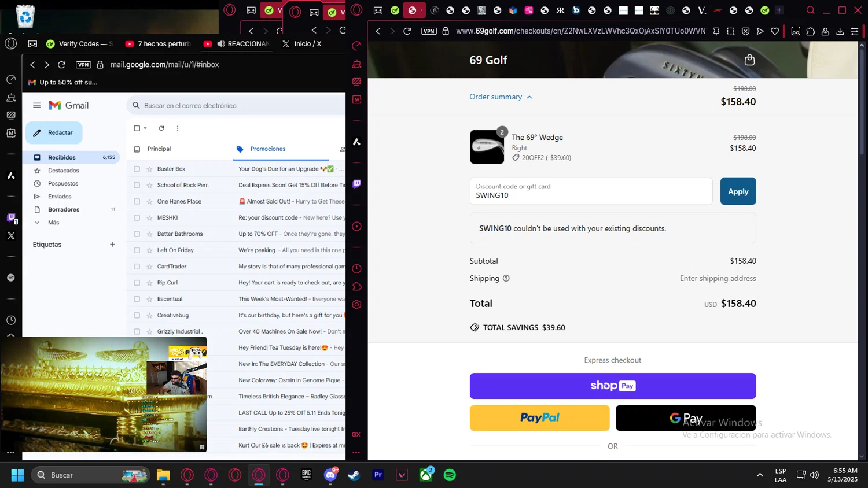Screen dimensions: 868x488
Task: Open GX Control speedometer in right sidebar
Action: [x=356, y=46]
